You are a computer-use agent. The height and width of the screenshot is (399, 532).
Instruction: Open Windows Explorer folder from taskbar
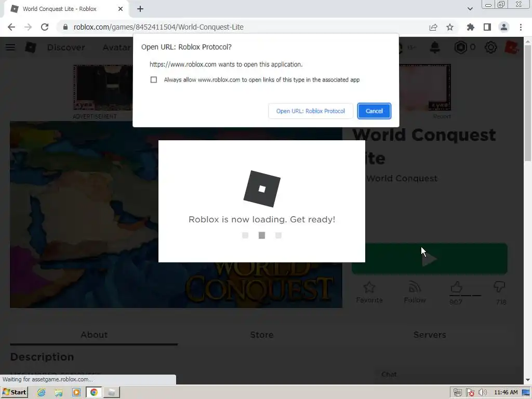click(59, 393)
